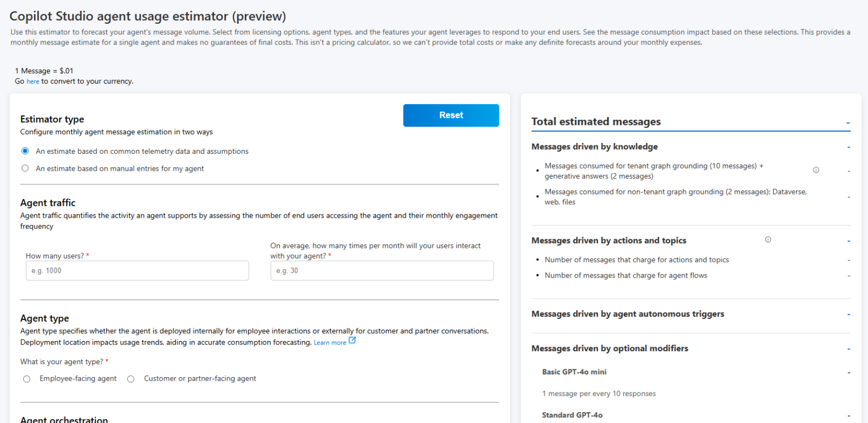Click the monthly interactions input field
The image size is (868, 423).
tap(382, 270)
